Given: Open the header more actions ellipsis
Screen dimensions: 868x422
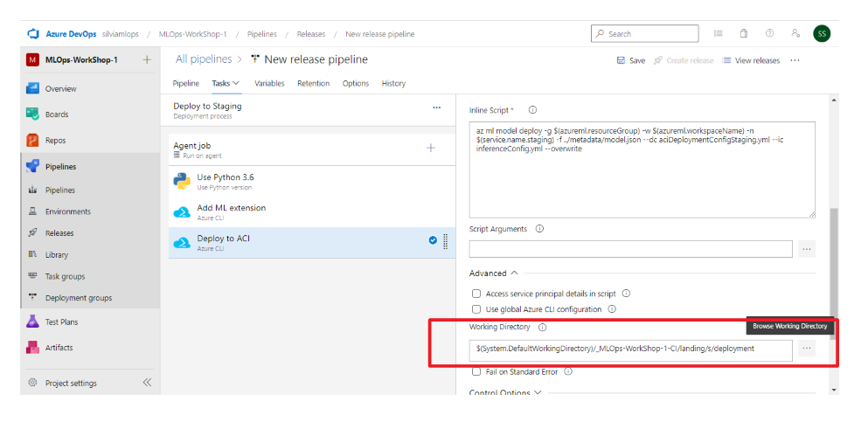Looking at the screenshot, I should [795, 60].
